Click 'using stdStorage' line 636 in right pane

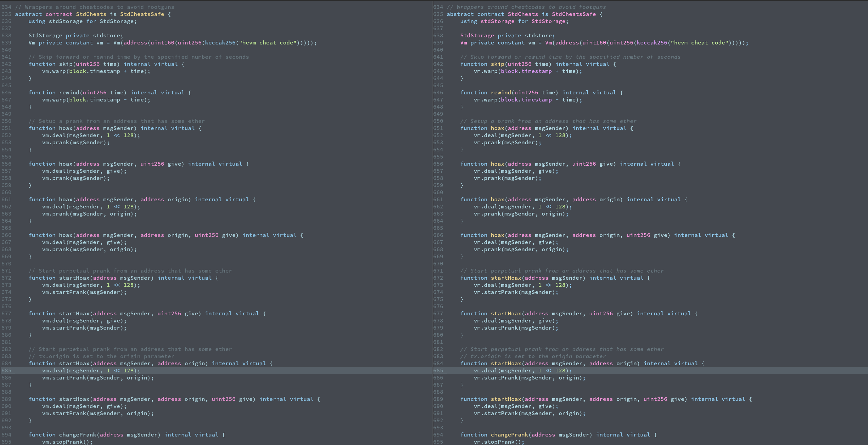487,21
